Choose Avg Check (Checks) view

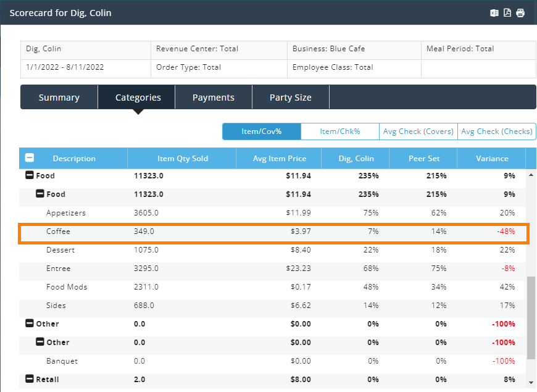point(496,131)
